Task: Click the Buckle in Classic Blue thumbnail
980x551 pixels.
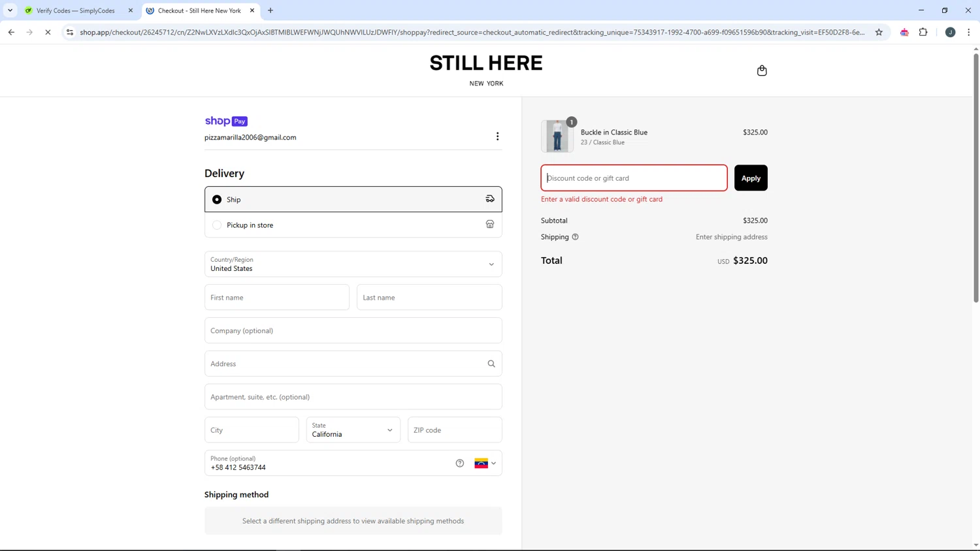Action: click(x=557, y=136)
